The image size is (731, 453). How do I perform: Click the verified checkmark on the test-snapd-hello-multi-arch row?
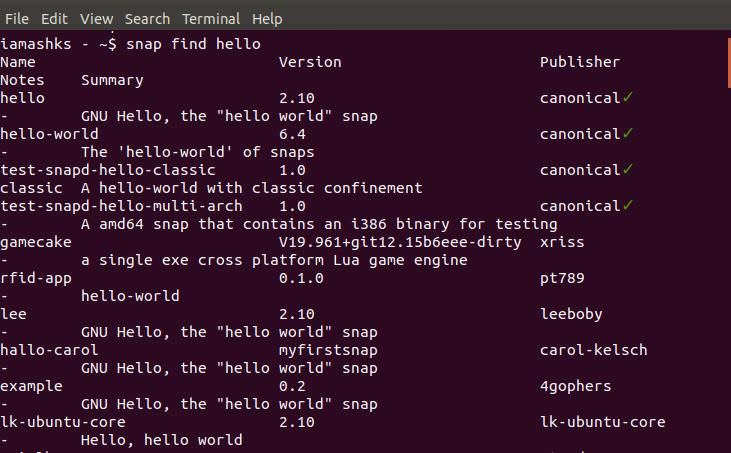click(628, 205)
